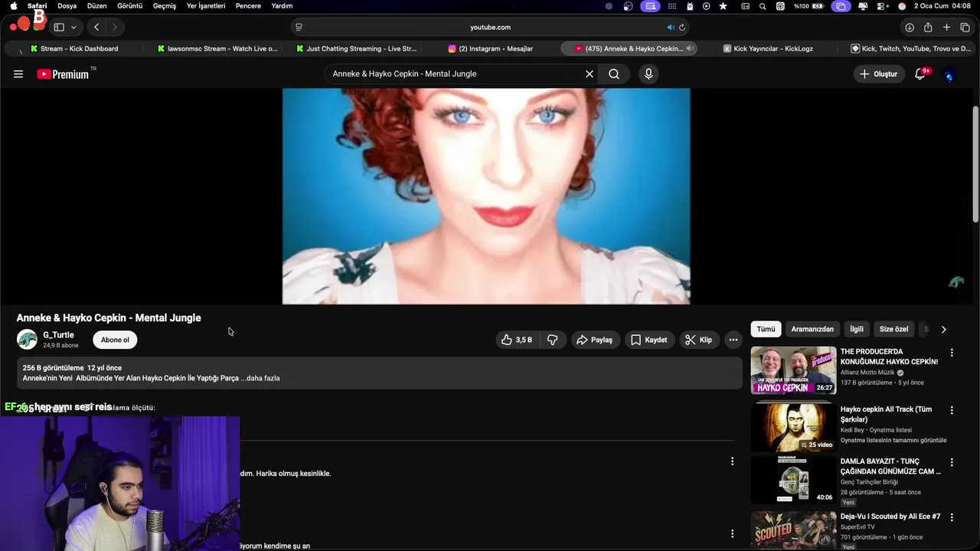Run search with the magnifier button
980x551 pixels.
point(614,74)
